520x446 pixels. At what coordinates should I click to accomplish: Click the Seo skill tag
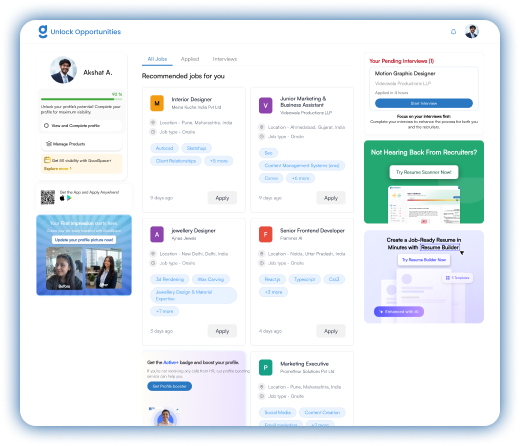(268, 153)
